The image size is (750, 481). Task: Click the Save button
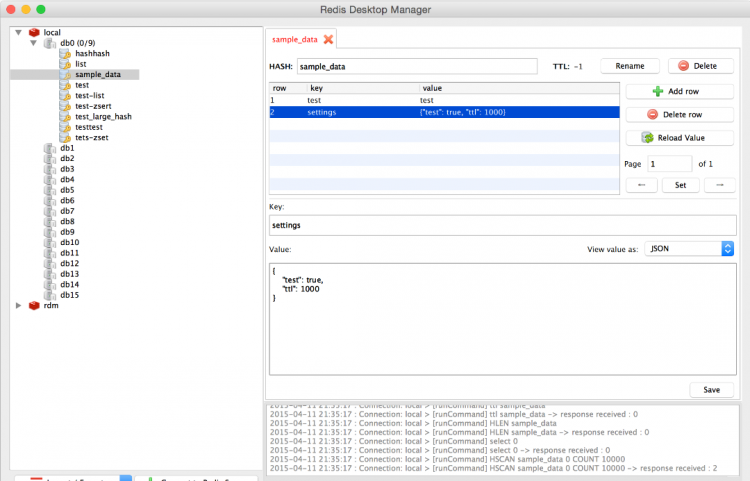tap(712, 390)
